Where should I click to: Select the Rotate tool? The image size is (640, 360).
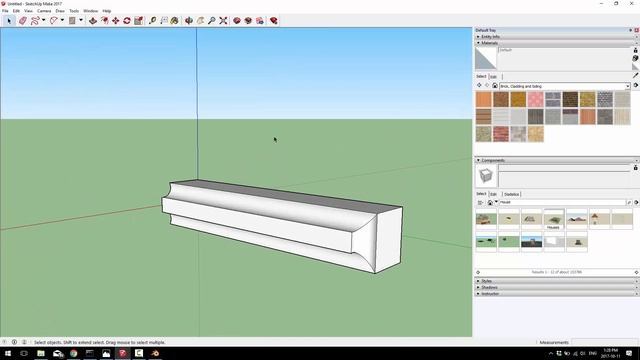point(127,20)
